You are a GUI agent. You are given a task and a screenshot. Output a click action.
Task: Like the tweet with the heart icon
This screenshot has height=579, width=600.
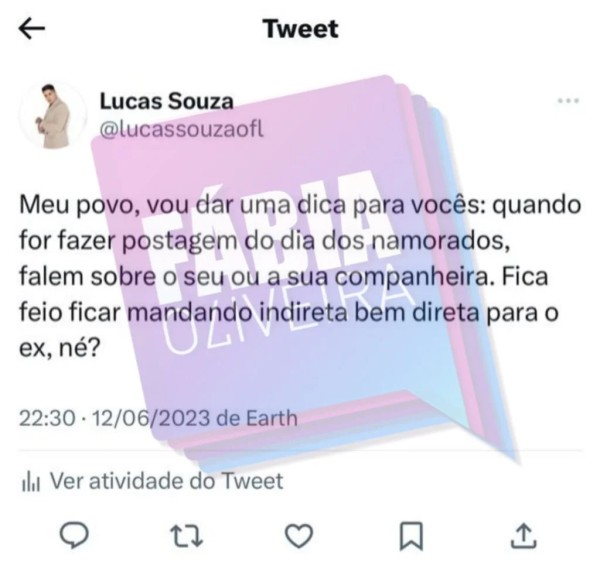[299, 535]
